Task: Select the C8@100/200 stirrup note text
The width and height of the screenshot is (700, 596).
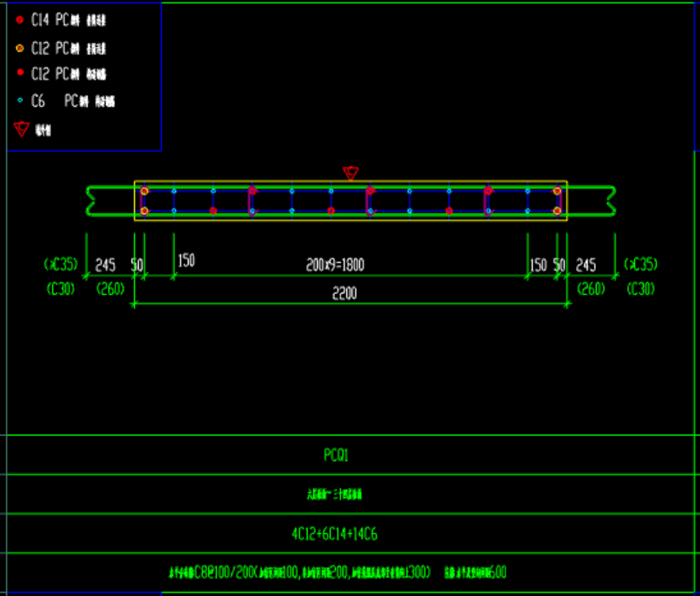Action: pyautogui.click(x=338, y=572)
